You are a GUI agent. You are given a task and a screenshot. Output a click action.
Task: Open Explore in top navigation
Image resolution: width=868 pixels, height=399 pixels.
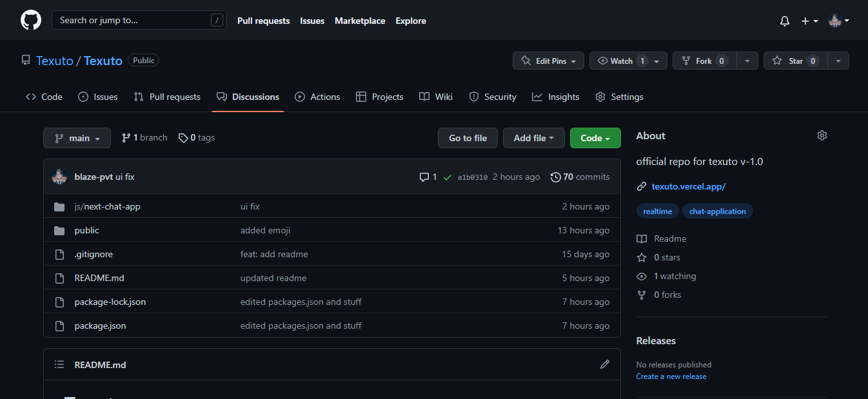tap(411, 21)
